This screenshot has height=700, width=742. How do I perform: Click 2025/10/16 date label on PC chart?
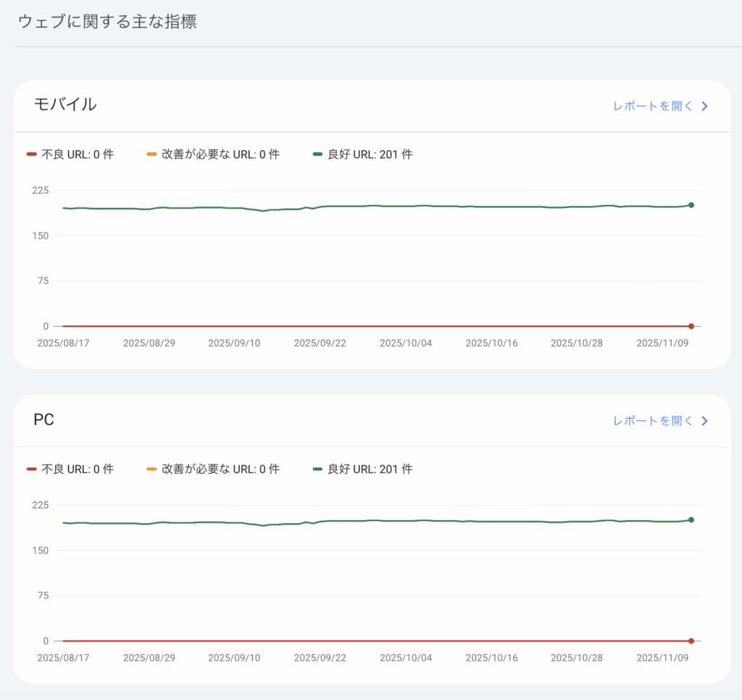(491, 657)
